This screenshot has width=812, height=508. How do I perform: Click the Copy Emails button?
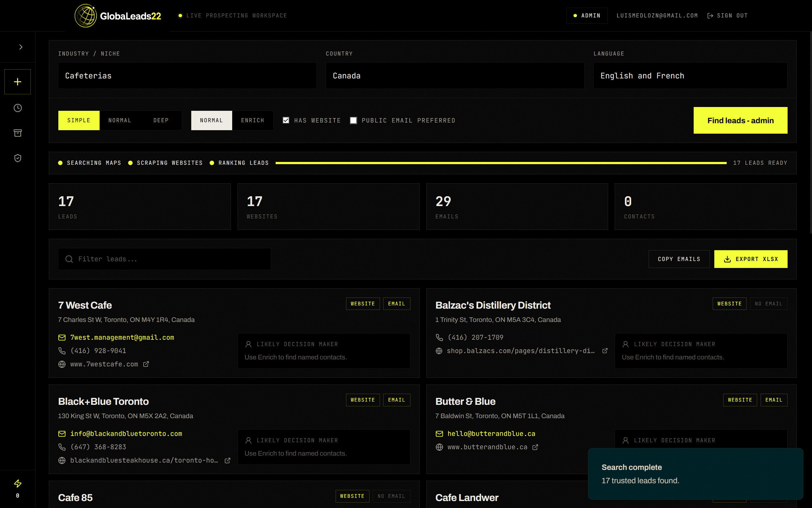point(679,259)
